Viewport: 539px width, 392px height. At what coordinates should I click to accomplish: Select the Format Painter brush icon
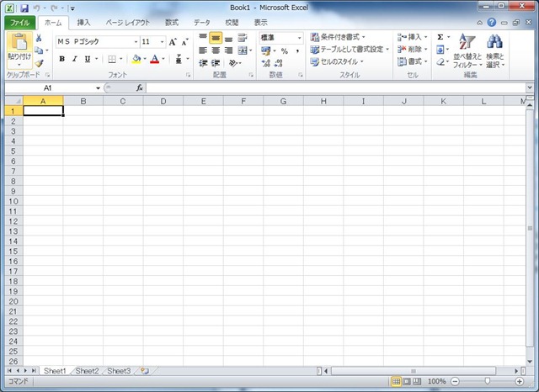pyautogui.click(x=39, y=63)
